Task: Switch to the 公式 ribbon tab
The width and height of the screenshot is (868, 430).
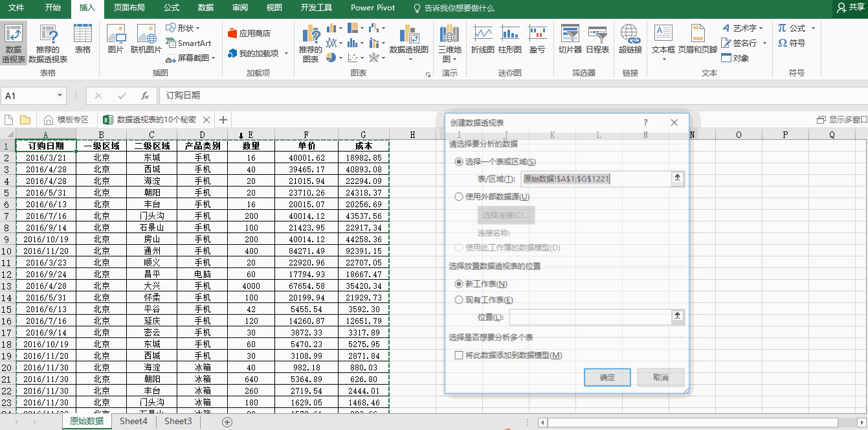Action: pyautogui.click(x=172, y=8)
